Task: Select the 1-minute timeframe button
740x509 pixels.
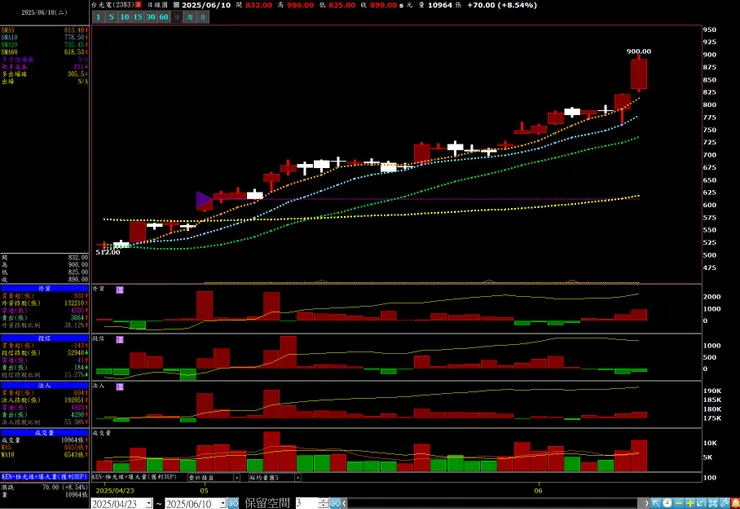Action: (98, 17)
